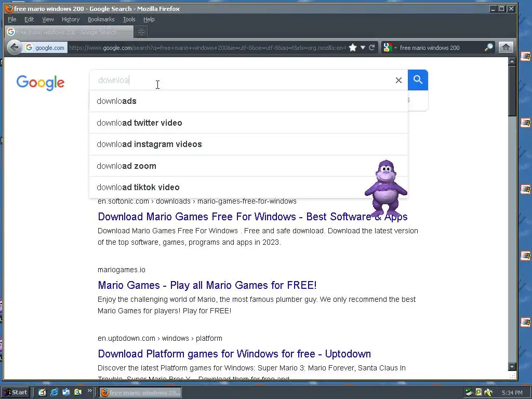The image size is (532, 399).
Task: Switch to Firefox taskbar button
Action: pyautogui.click(x=140, y=393)
